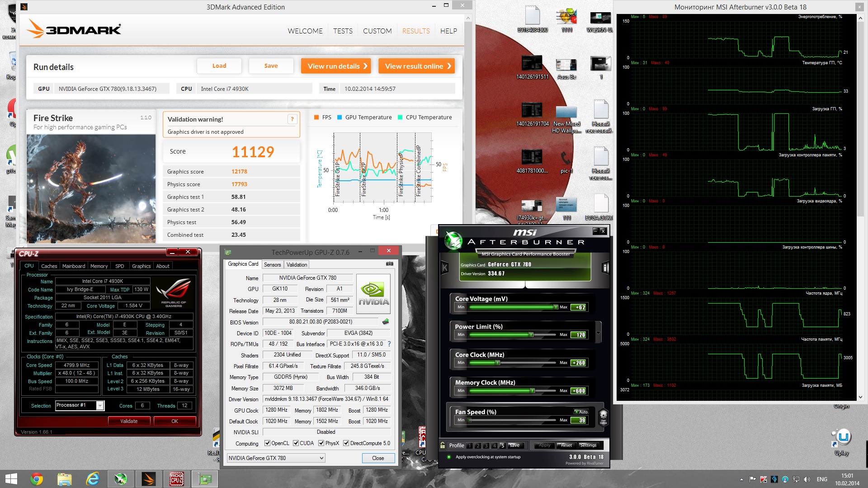Click the Afterburner Kombustor K side button
The image size is (868, 488).
click(445, 268)
